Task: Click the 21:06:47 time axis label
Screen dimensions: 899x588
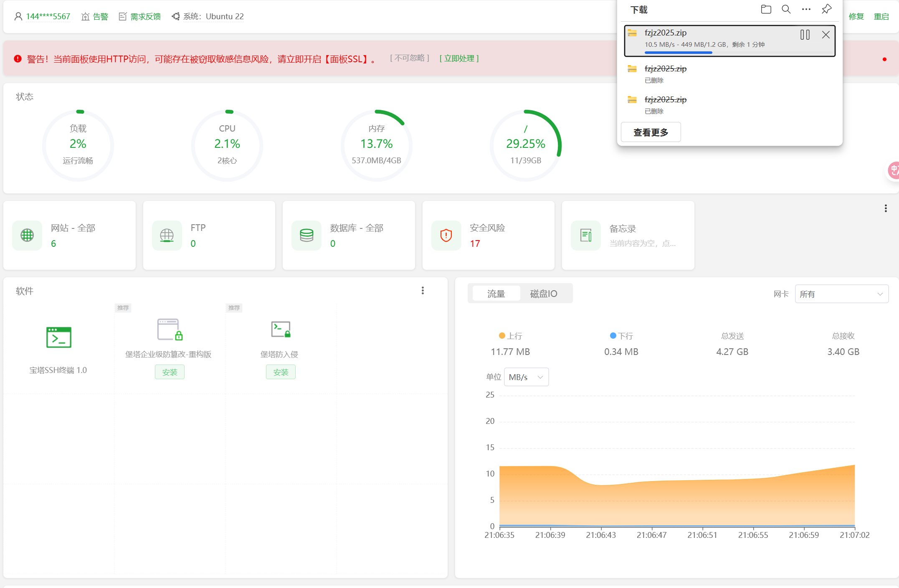Action: [651, 535]
